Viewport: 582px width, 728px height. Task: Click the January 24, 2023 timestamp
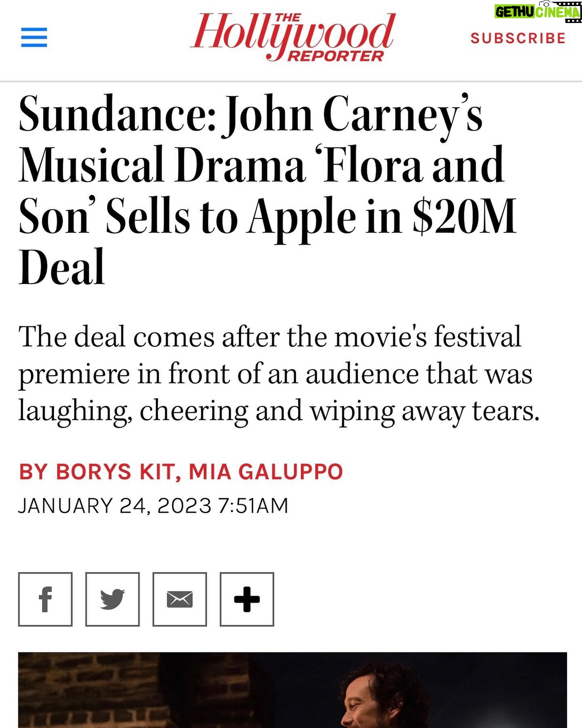click(x=153, y=506)
